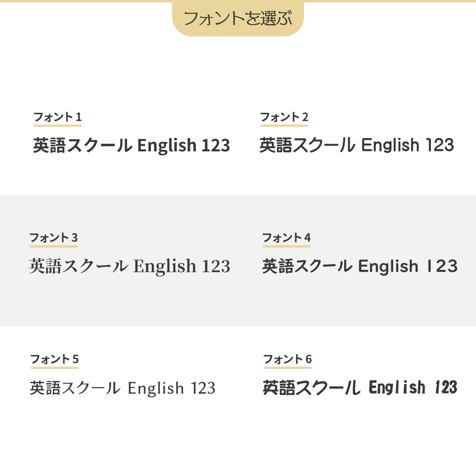The image size is (476, 476).
Task: Select the フォント 3 label
Action: tap(53, 238)
